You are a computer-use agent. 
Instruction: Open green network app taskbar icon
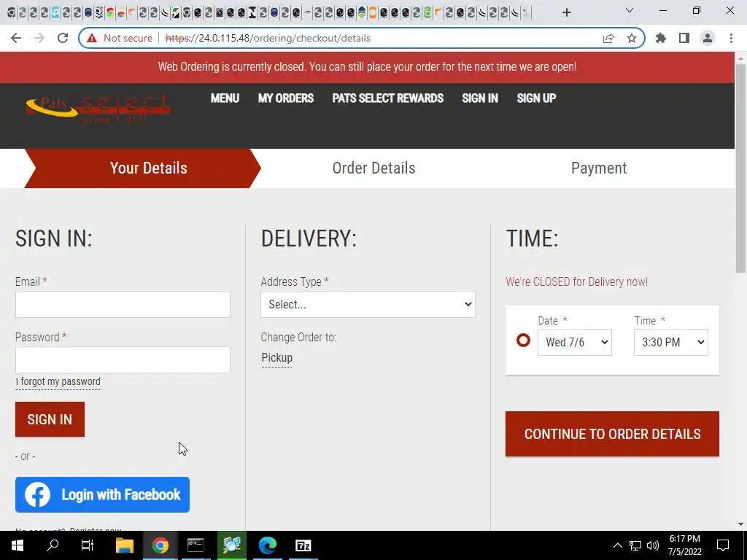pyautogui.click(x=232, y=545)
